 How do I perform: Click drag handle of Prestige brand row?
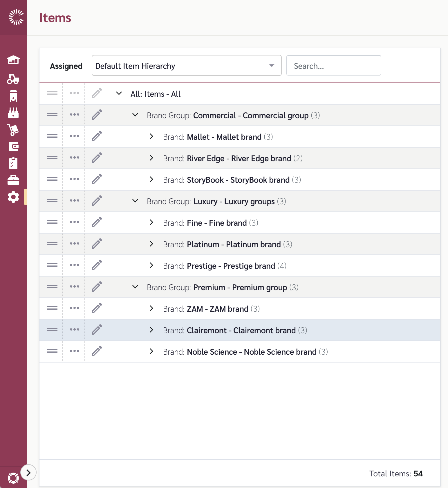pyautogui.click(x=52, y=265)
